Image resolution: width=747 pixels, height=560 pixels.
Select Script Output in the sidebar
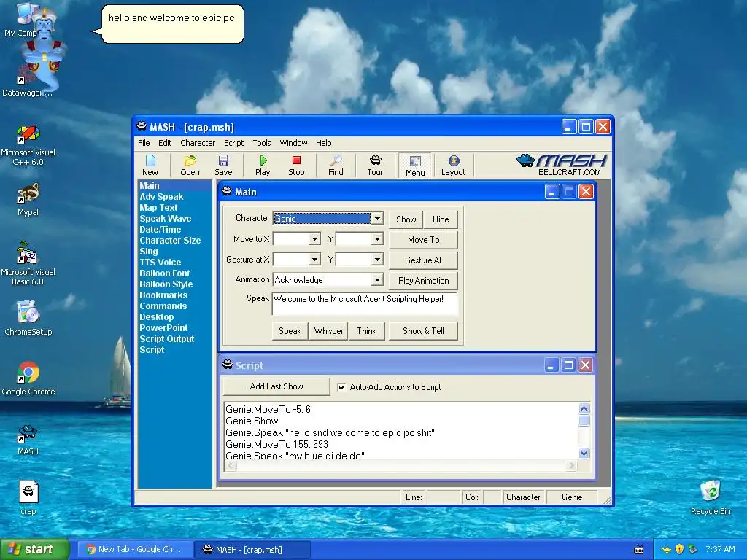167,339
